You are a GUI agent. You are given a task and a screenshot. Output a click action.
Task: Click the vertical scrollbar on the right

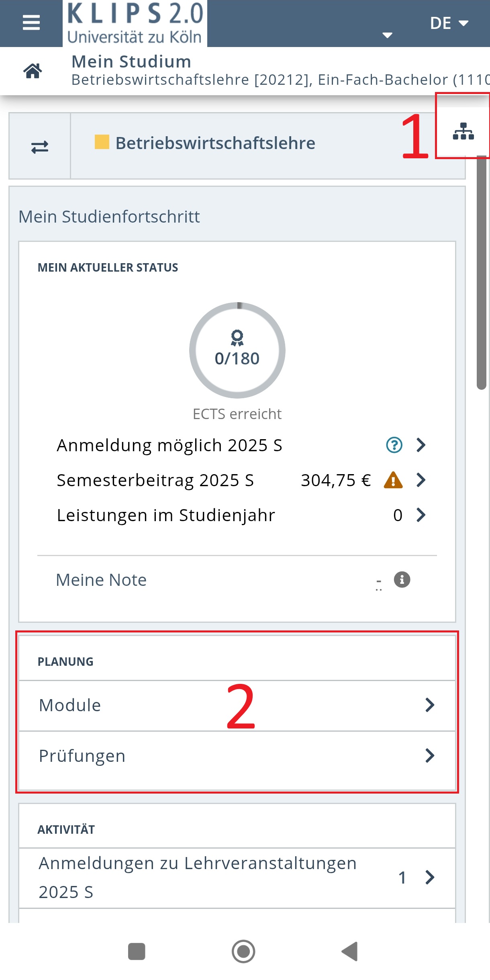click(x=481, y=272)
